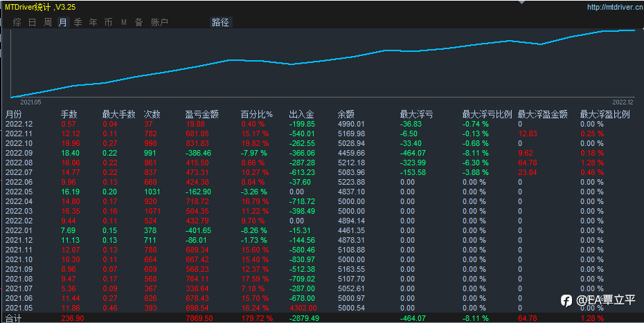Click total lots 236.90
Screen dimensions: 644x323
click(72, 318)
